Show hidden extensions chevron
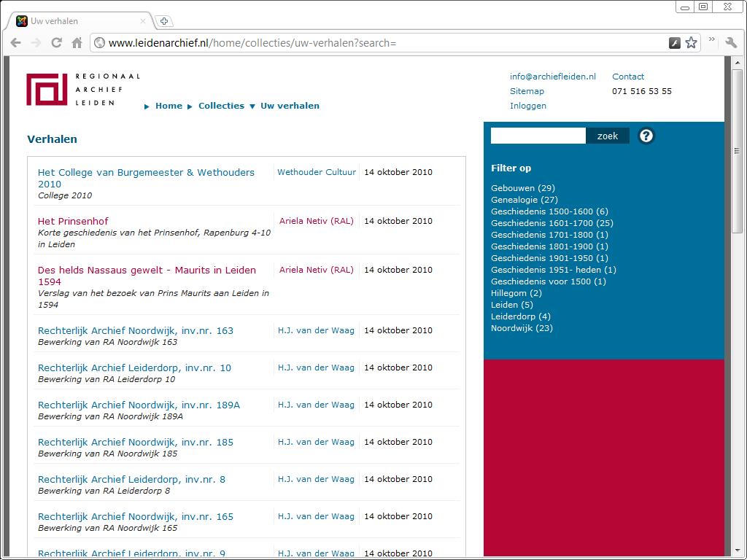The image size is (747, 560). tap(712, 39)
